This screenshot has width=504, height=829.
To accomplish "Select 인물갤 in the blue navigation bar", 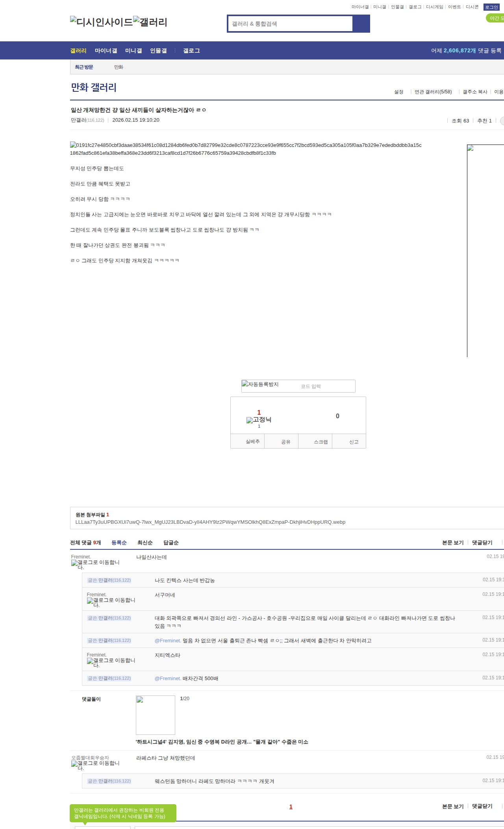I will (x=158, y=50).
